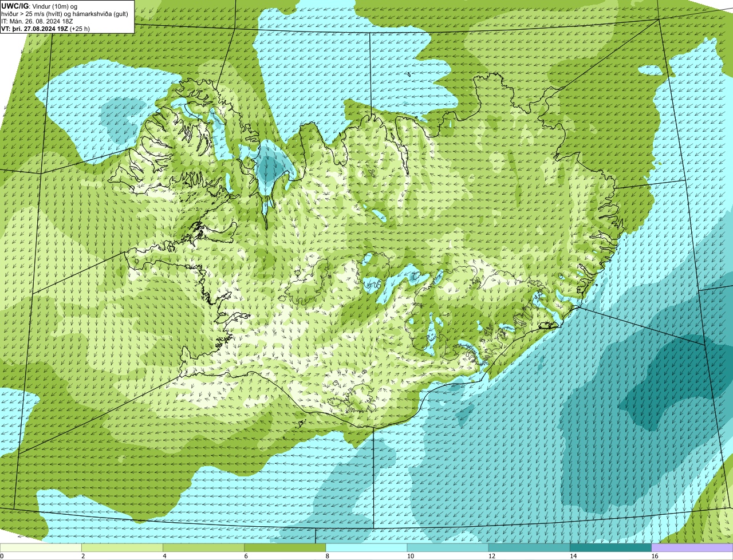733x560 pixels.
Task: Click the 14–16 m/s dark teal legend swatch
Action: coord(610,548)
